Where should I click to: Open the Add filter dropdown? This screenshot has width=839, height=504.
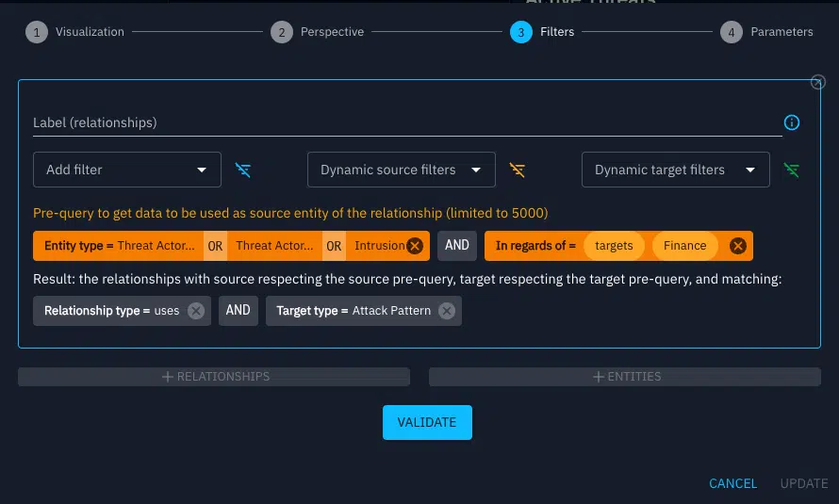(127, 170)
